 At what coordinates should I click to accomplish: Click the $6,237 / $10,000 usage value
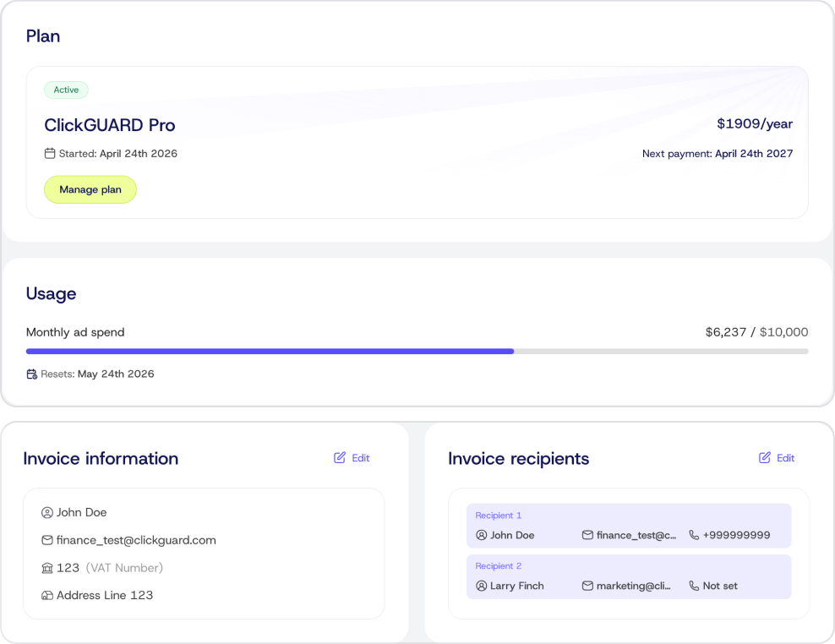tap(756, 332)
